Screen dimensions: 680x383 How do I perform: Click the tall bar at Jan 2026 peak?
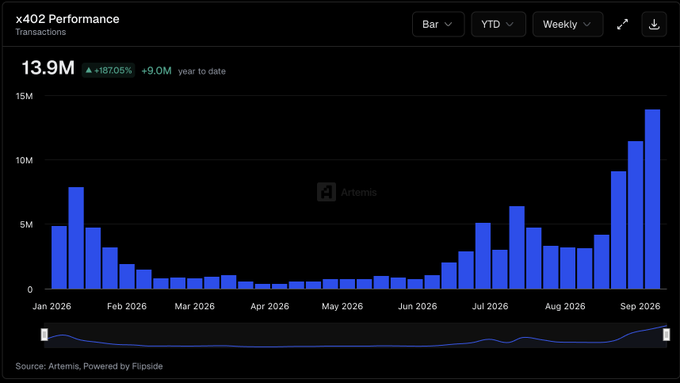click(76, 238)
